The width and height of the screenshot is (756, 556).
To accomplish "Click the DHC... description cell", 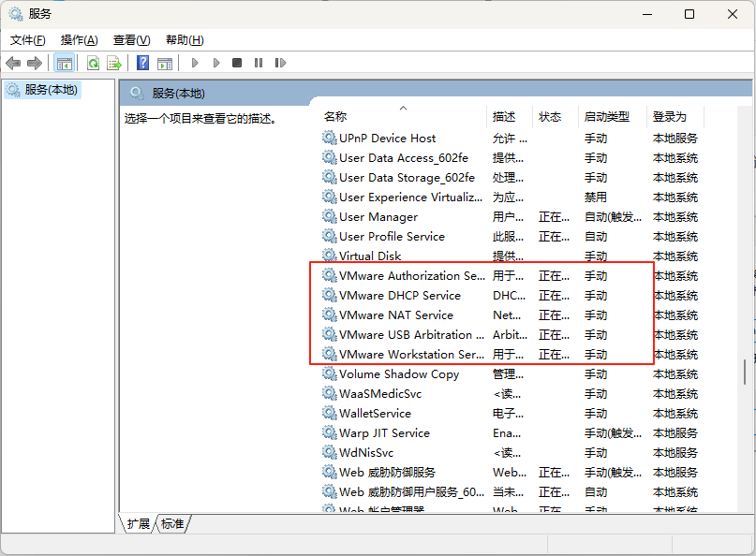I will pos(509,296).
